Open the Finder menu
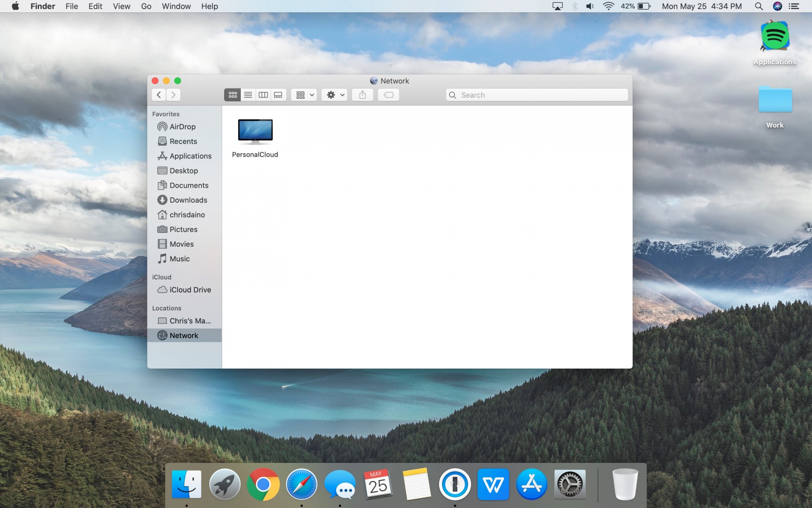This screenshot has height=508, width=812. click(x=43, y=6)
